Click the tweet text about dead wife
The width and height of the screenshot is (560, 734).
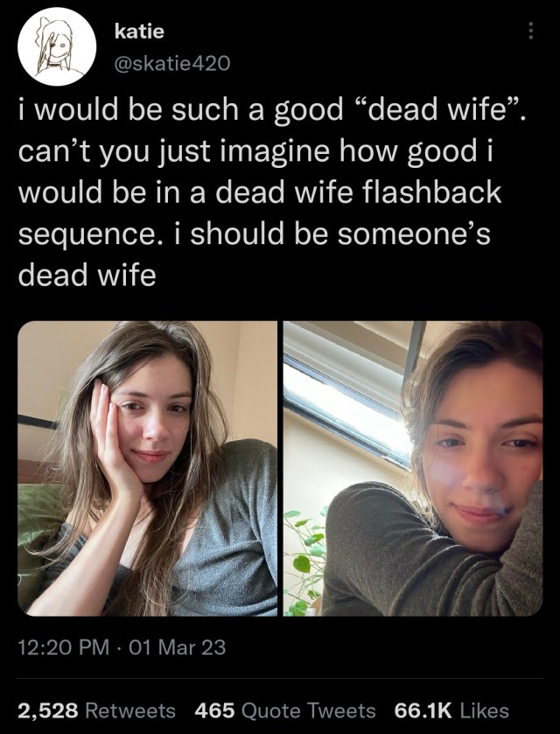pyautogui.click(x=271, y=192)
